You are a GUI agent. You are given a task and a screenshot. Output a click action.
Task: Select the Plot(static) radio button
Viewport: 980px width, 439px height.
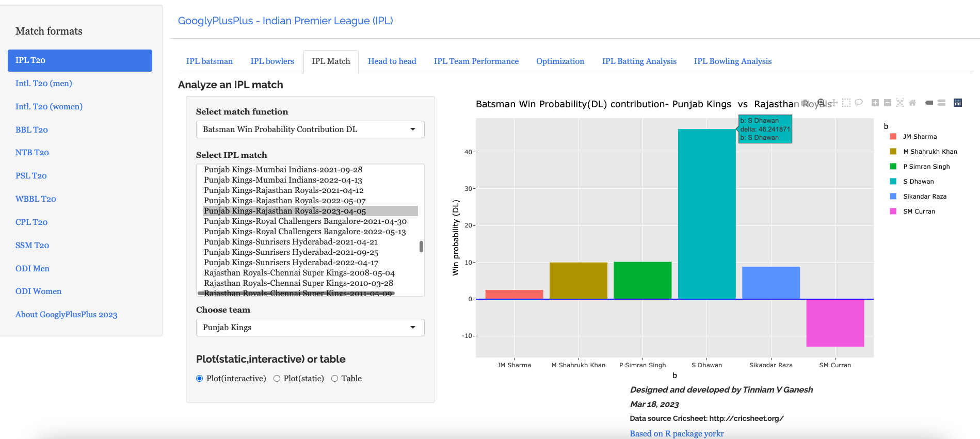point(277,379)
